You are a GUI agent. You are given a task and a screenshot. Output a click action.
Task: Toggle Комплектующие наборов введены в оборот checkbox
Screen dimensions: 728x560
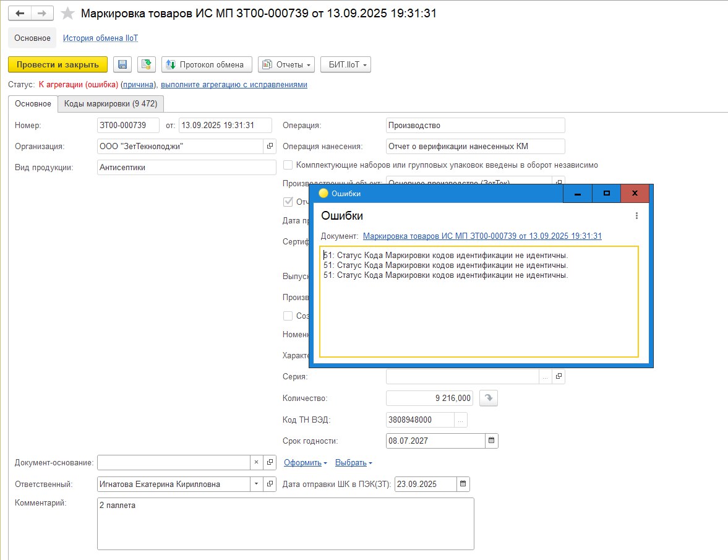(x=288, y=165)
